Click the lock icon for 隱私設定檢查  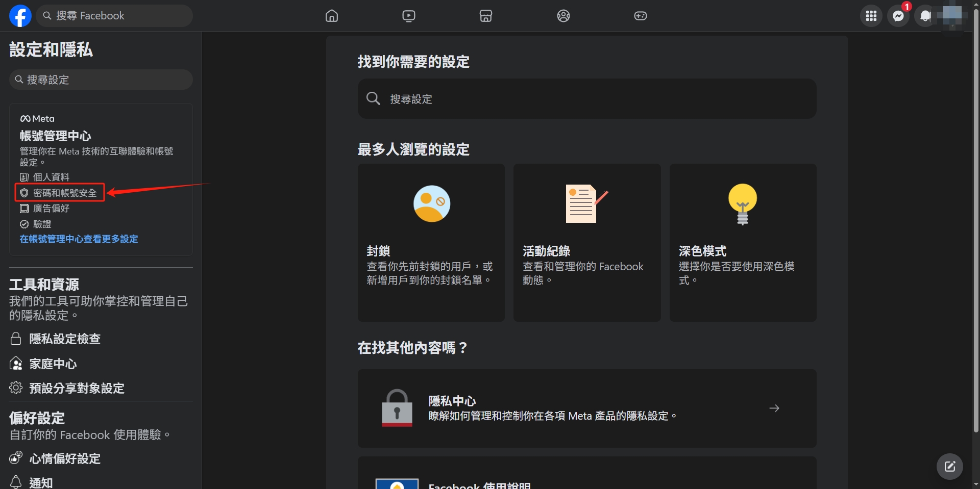pyautogui.click(x=16, y=339)
